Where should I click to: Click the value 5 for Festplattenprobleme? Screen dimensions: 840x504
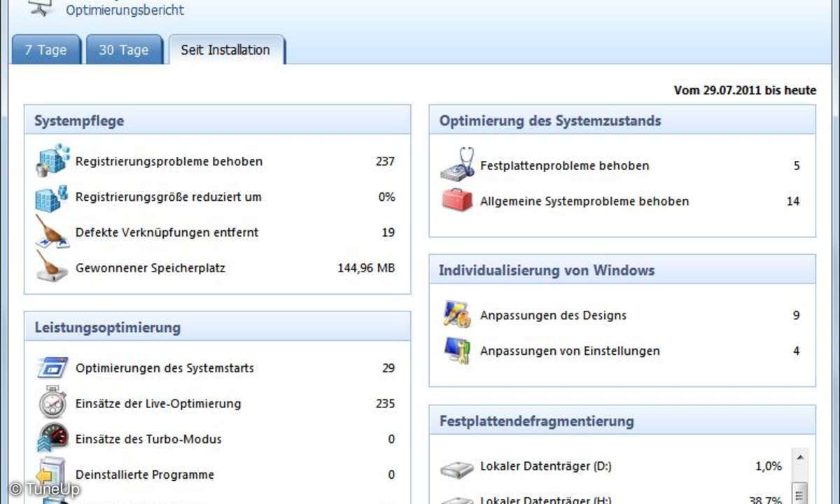tap(797, 166)
